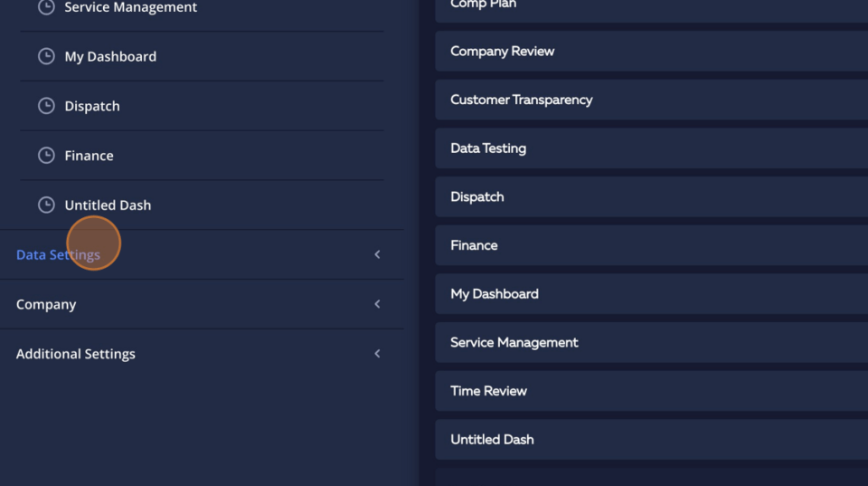Click the clock icon beside My Dashboard
The image size is (868, 486).
point(46,56)
